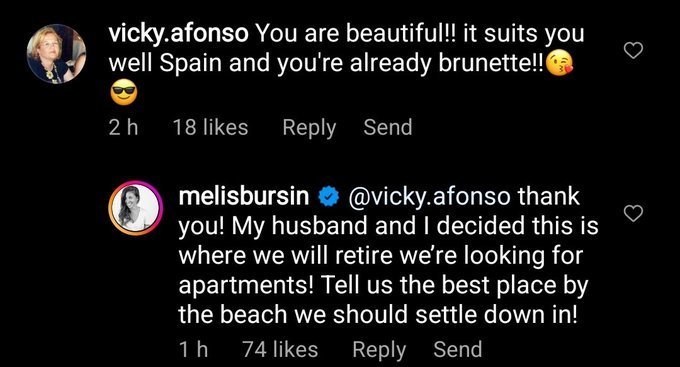Reply to melisbursin's comment

coord(379,350)
